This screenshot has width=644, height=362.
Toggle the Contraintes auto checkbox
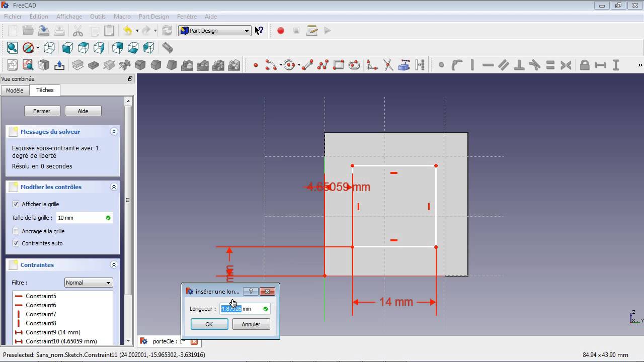pyautogui.click(x=16, y=243)
